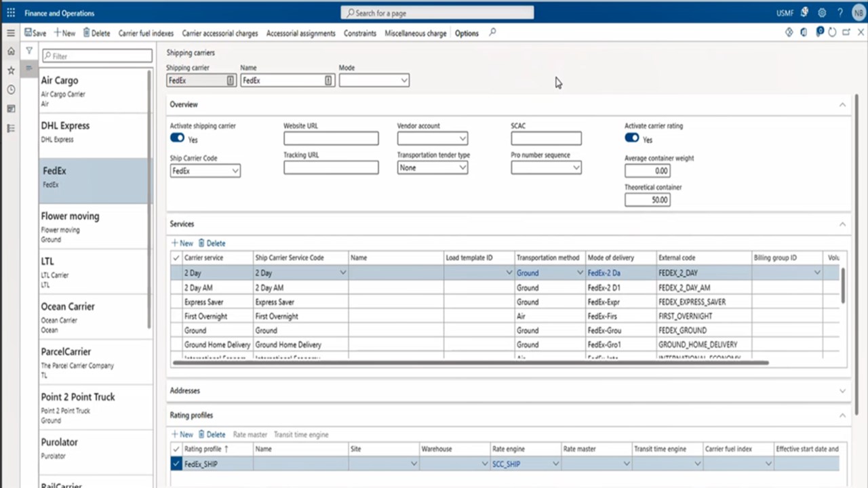The height and width of the screenshot is (488, 868).
Task: Click the USMF company selector
Action: 785,13
